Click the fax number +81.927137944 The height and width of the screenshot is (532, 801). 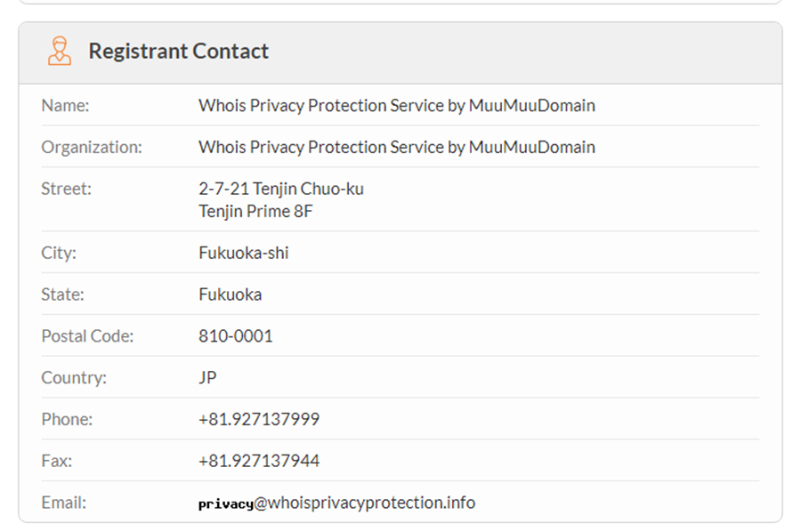click(x=258, y=461)
